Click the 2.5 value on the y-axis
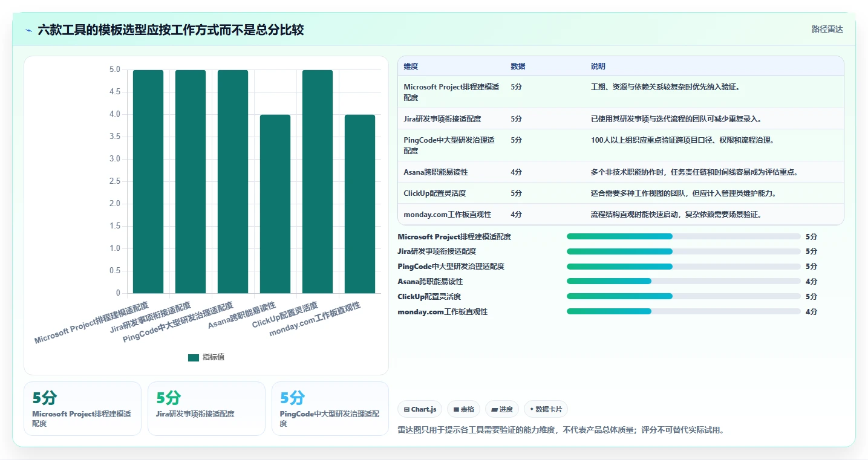Image resolution: width=868 pixels, height=460 pixels. click(114, 181)
